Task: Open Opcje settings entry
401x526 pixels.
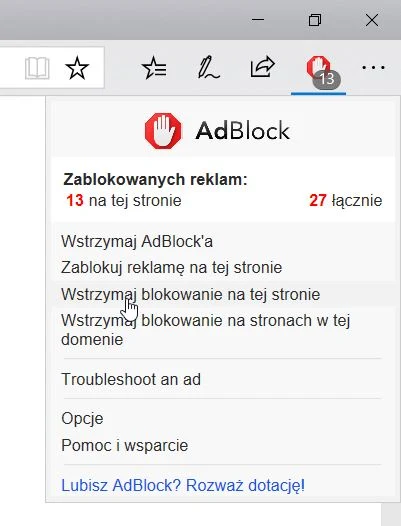Action: [82, 419]
